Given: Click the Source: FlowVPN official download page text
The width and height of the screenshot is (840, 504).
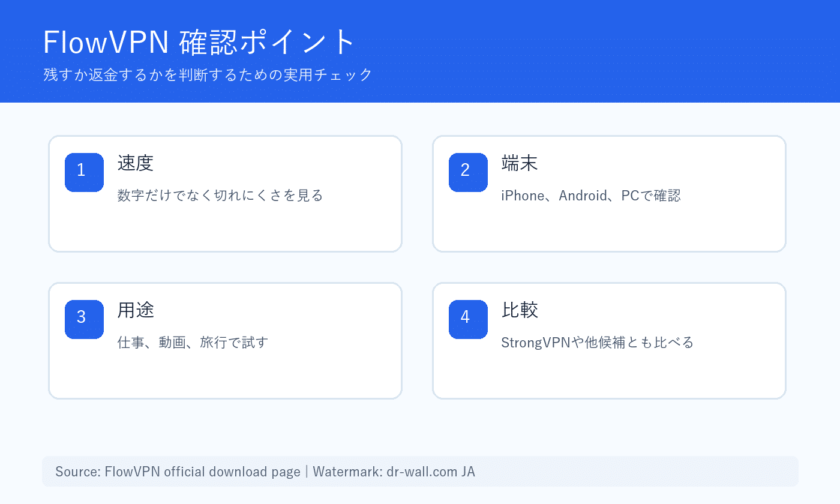Looking at the screenshot, I should (x=178, y=472).
